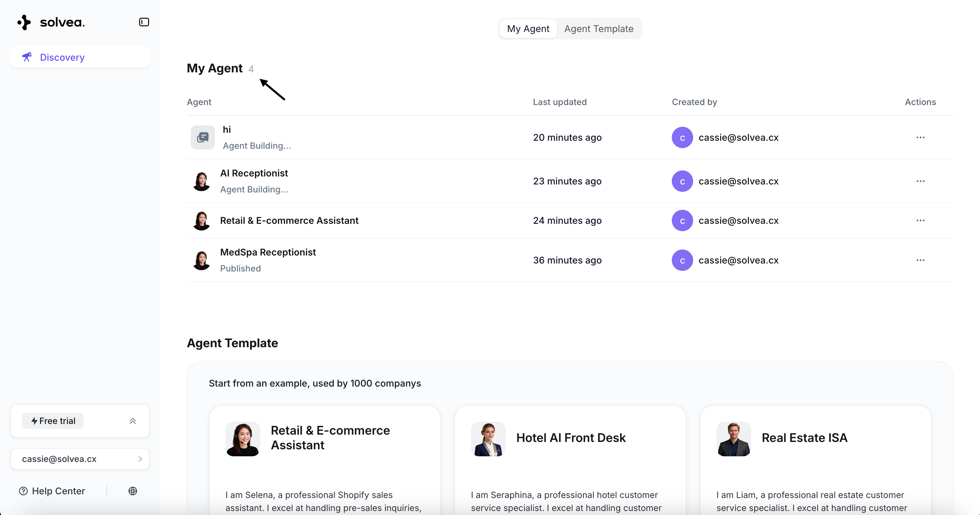Switch to the Agent Template tab
Viewport: 980px width, 515px height.
tap(598, 29)
